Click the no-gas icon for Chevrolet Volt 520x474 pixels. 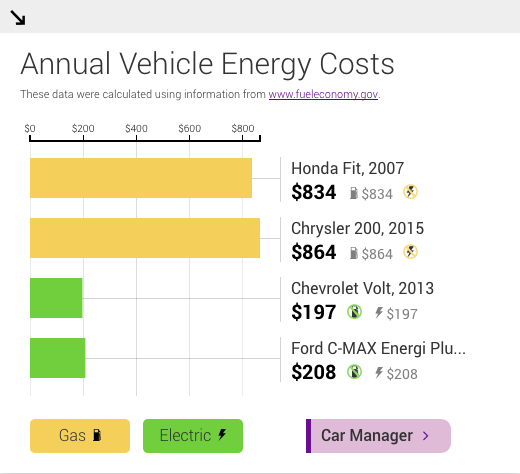point(354,312)
